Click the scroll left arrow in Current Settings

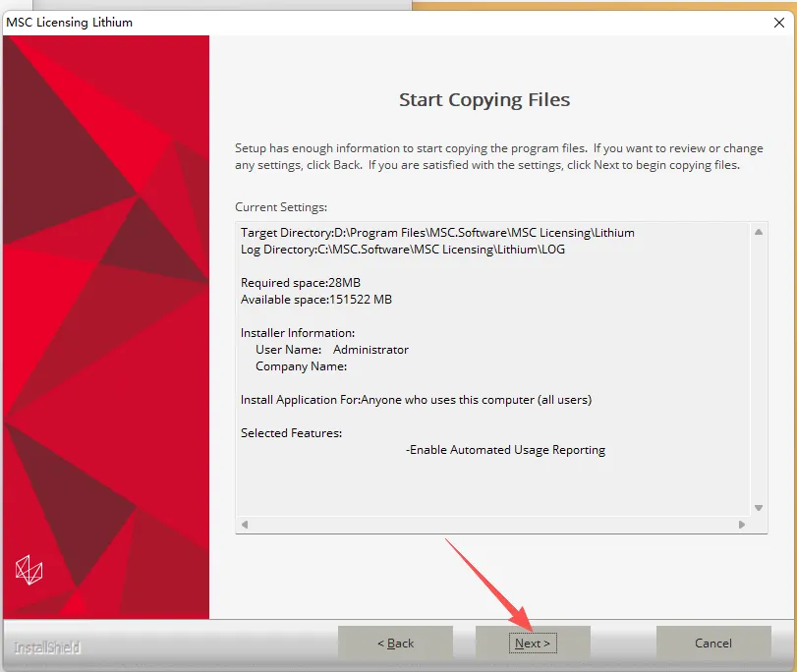click(x=245, y=525)
